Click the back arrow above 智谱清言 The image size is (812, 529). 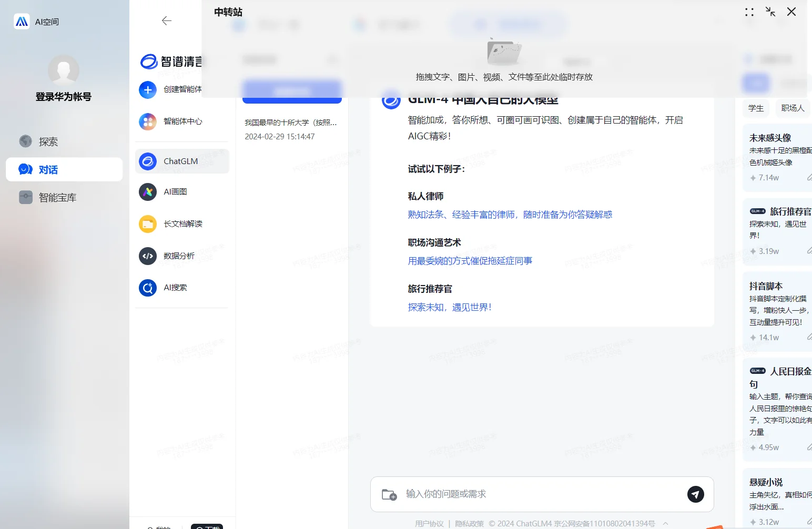click(166, 21)
